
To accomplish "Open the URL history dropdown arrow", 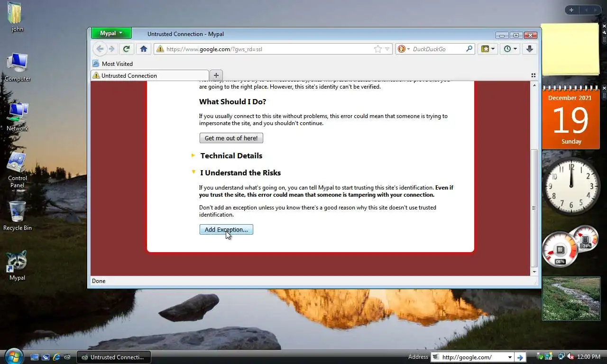I will tap(387, 49).
